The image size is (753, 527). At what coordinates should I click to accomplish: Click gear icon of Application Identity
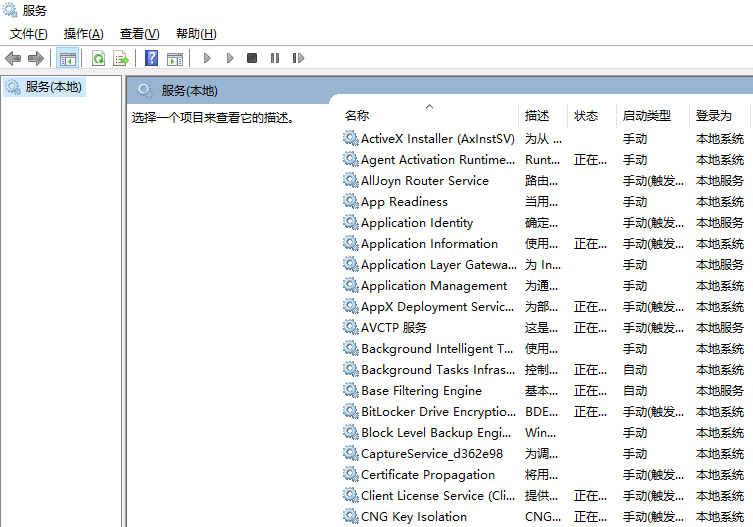click(351, 222)
